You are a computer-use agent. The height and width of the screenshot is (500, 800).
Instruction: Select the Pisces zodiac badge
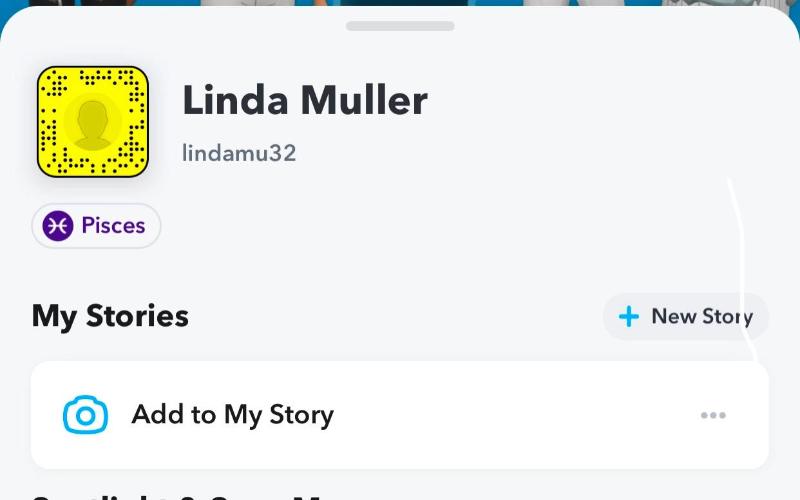(x=96, y=226)
